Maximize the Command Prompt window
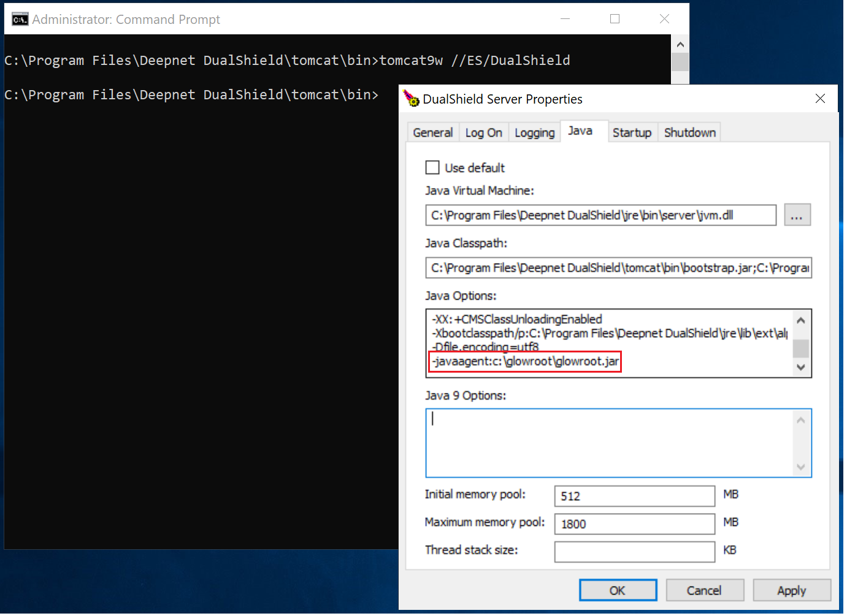Screen dimensions: 847x616 [615, 19]
